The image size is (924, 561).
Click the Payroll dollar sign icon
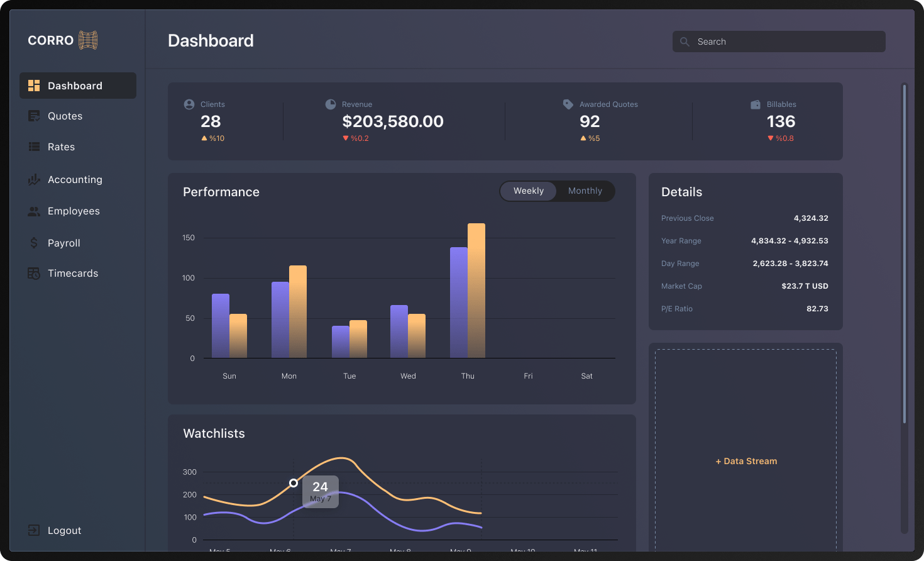pos(34,243)
